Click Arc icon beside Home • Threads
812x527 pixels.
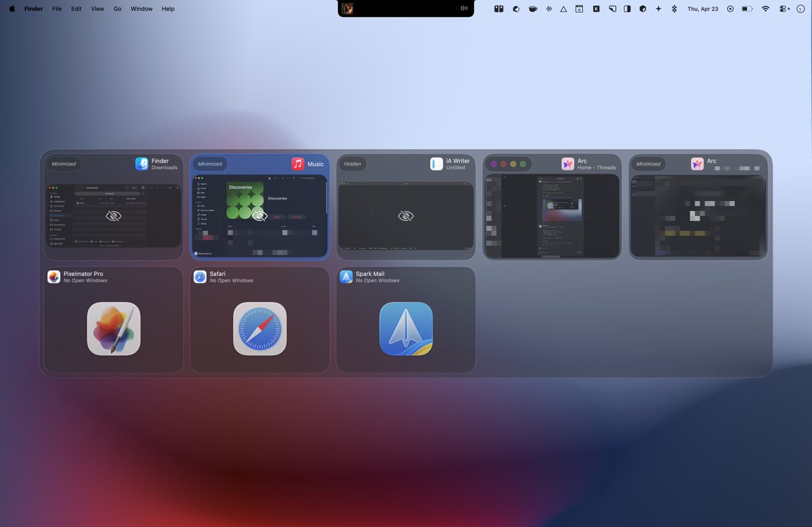coord(568,164)
